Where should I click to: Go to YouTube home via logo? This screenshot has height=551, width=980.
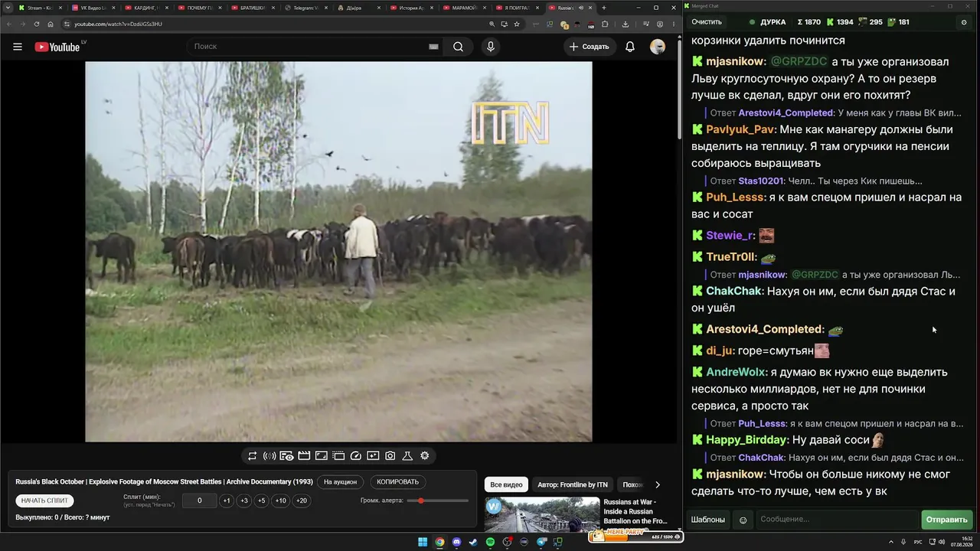click(57, 47)
